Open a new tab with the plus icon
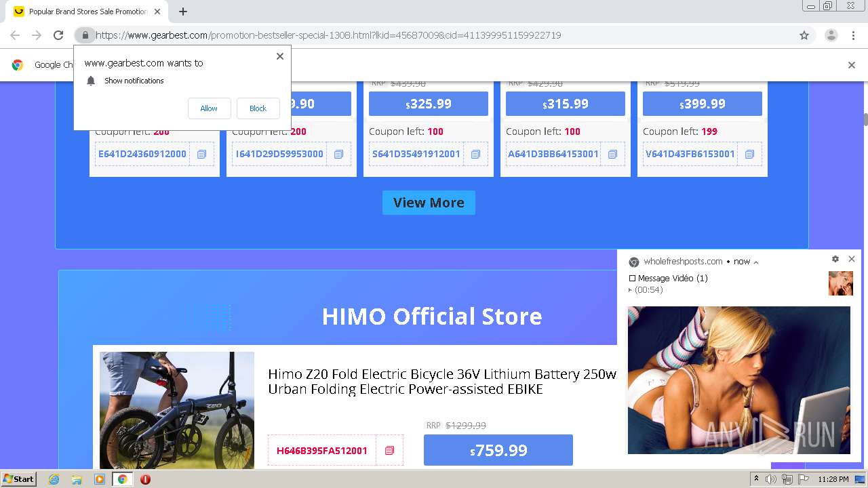This screenshot has width=868, height=488. point(182,12)
